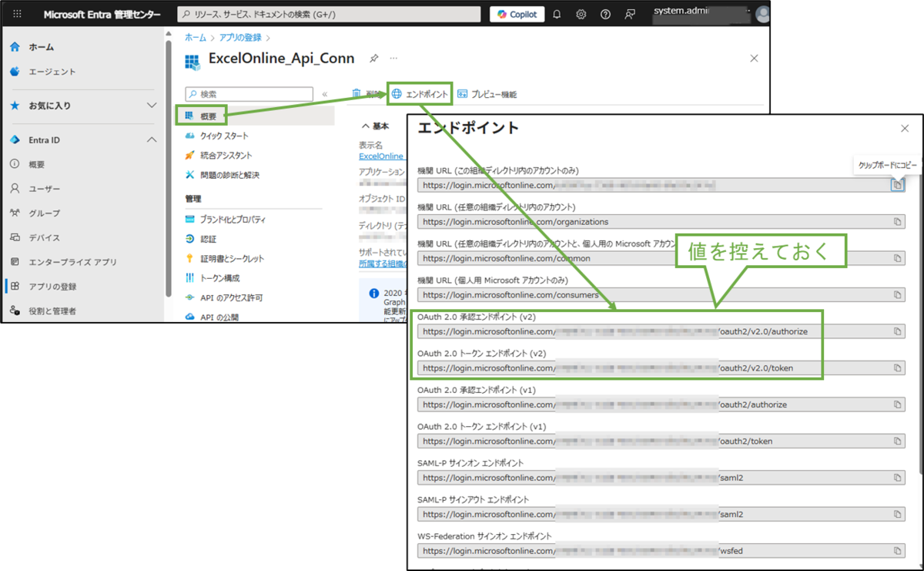Copy OAuth 2.0 承認エンドポイント (v2) URL

[897, 331]
